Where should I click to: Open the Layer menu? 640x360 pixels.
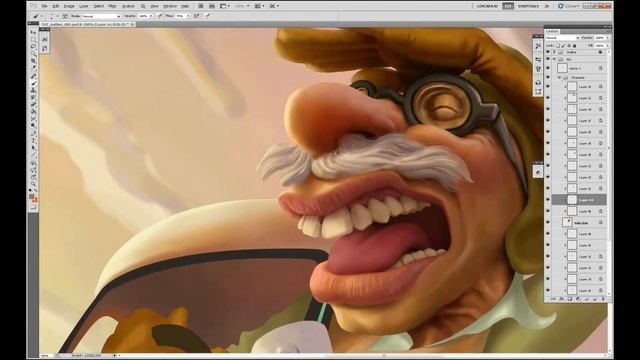(x=84, y=6)
